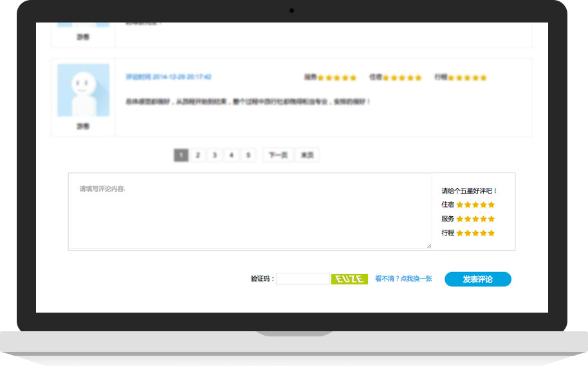This screenshot has height=366, width=588.
Task: Set 住宿 rating to five stars
Action: point(492,205)
